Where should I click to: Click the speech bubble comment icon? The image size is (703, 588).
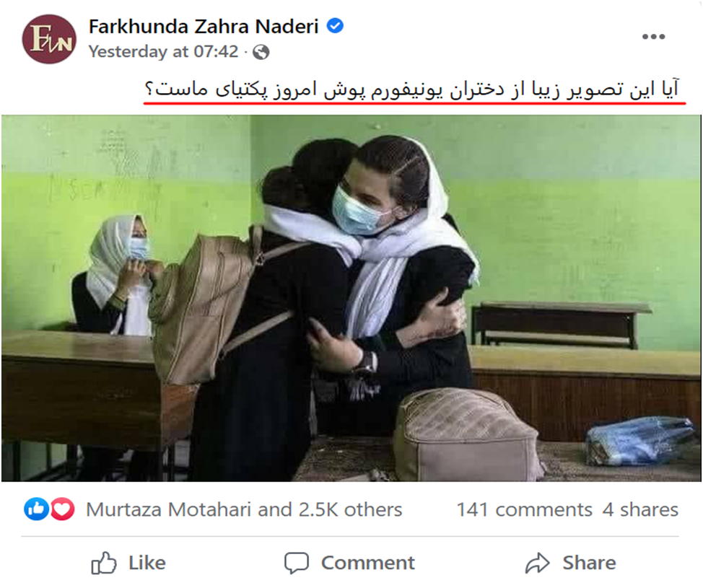click(297, 563)
